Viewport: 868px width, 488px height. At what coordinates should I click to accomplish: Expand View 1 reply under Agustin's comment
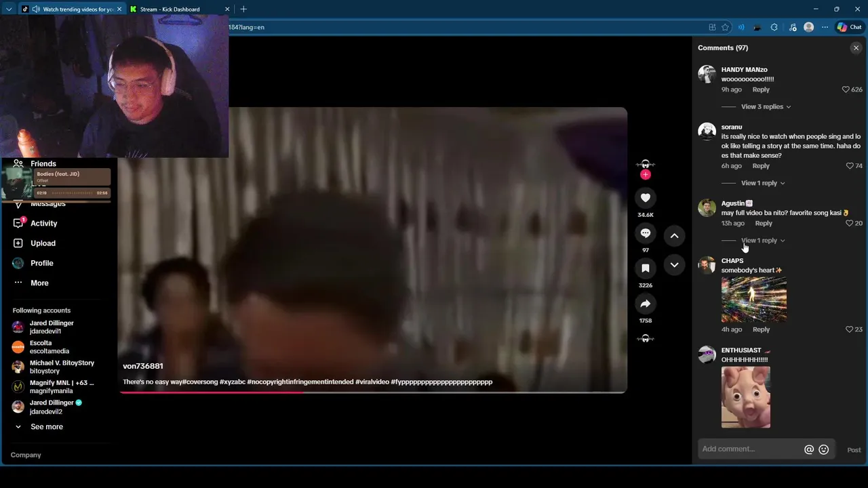tap(763, 241)
